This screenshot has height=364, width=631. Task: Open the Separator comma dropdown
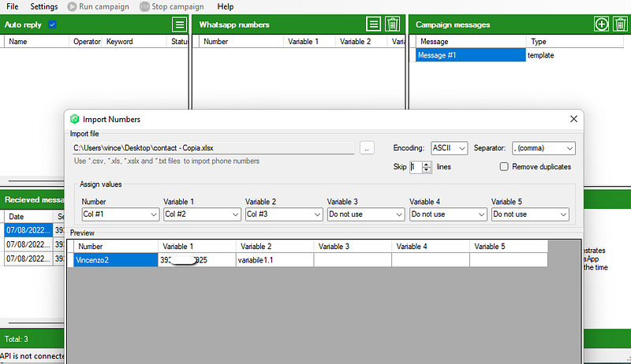(543, 148)
